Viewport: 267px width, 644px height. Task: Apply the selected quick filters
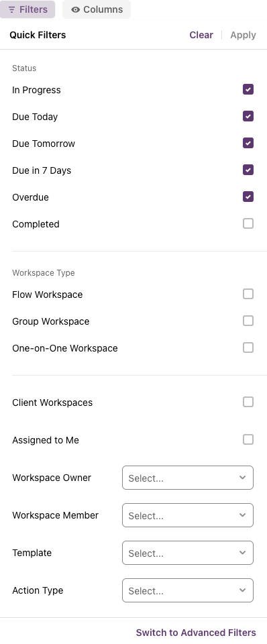tap(243, 35)
